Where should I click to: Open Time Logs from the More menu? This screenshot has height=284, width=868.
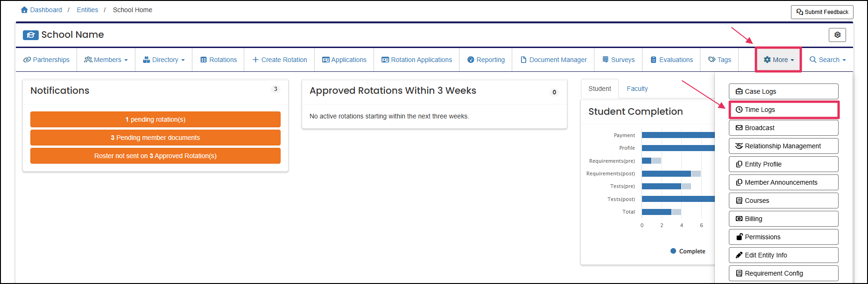783,109
